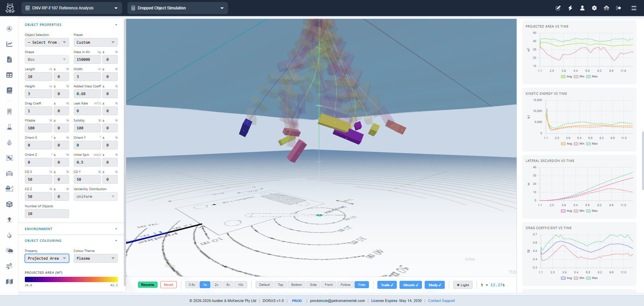The height and width of the screenshot is (306, 644).
Task: Toggle the Ghosts display option
Action: pos(411,285)
